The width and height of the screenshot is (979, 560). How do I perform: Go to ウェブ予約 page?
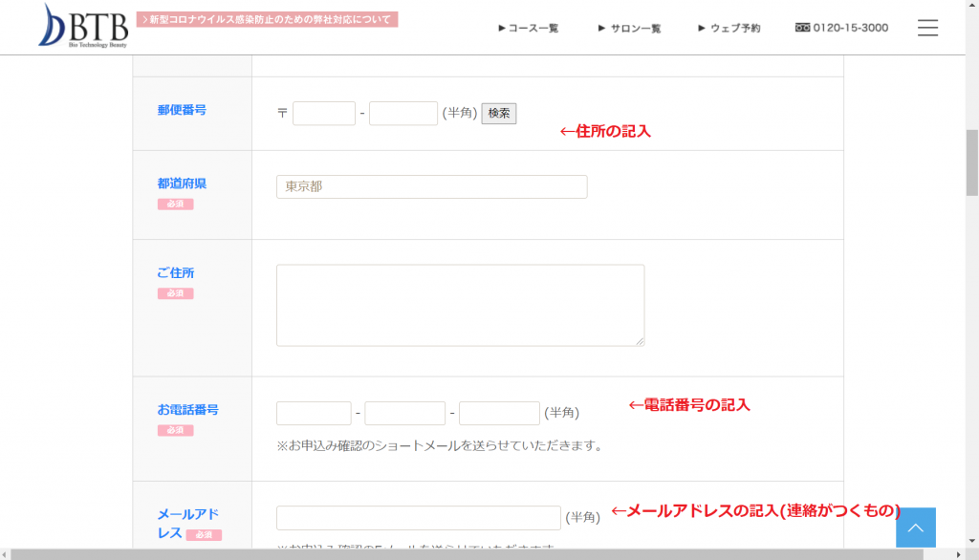(729, 28)
